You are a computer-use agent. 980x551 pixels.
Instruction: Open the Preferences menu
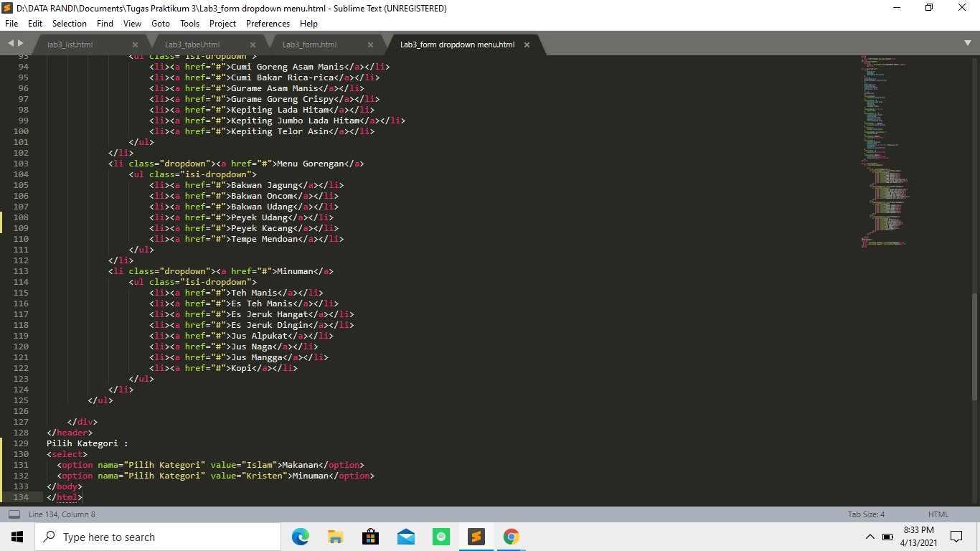click(268, 23)
